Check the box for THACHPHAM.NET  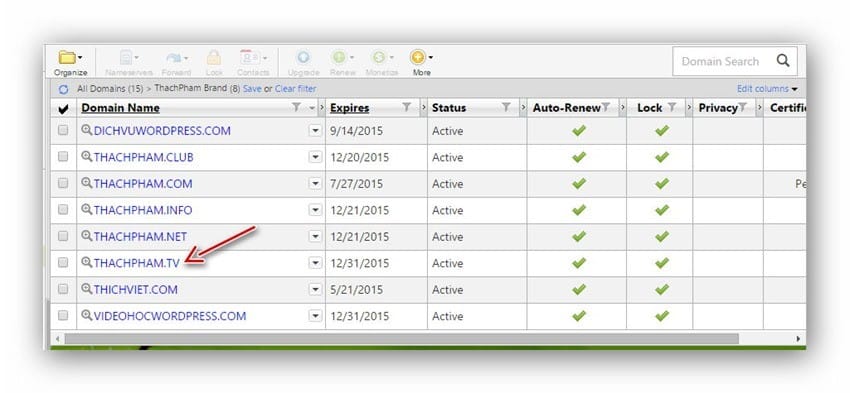(63, 236)
